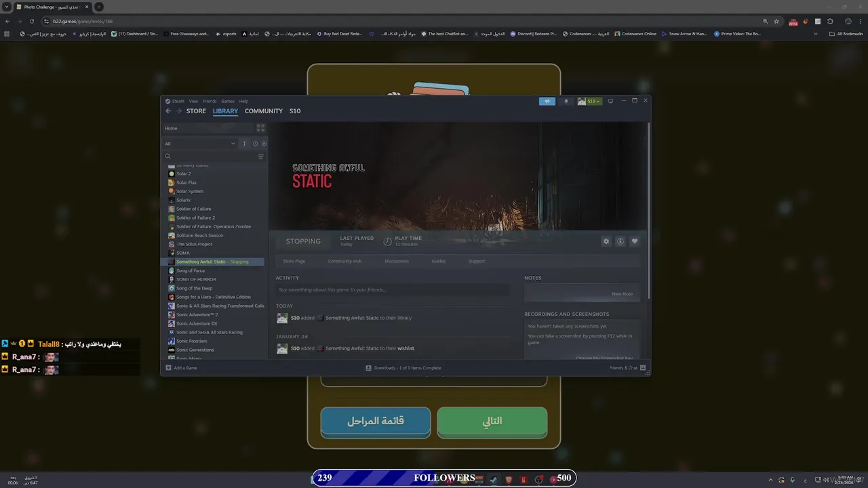This screenshot has width=868, height=488.
Task: Filter library by ready to play
Action: click(264, 144)
